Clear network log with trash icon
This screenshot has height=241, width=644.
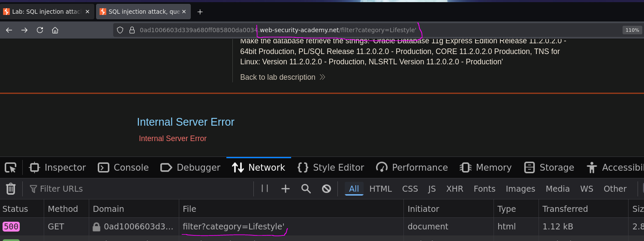(11, 189)
